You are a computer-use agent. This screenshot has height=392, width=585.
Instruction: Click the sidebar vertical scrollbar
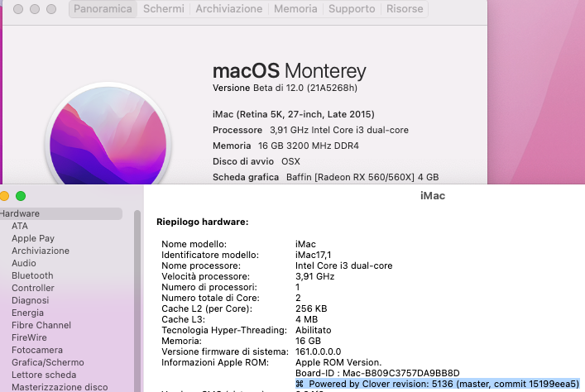tap(137, 301)
